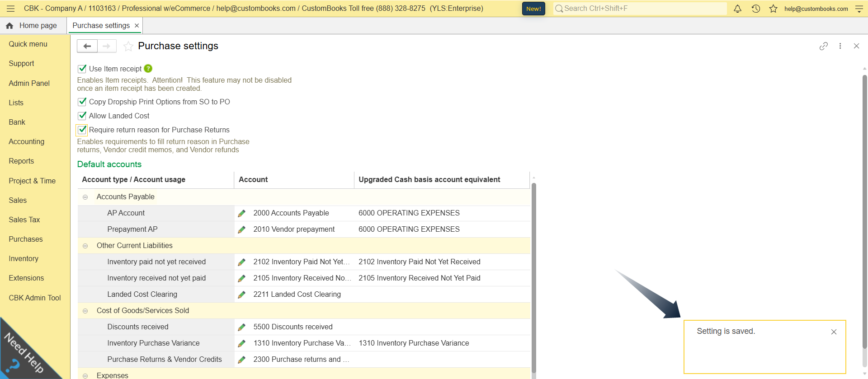Toggle the Allow Landed Cost checkbox
868x379 pixels.
pyautogui.click(x=82, y=116)
